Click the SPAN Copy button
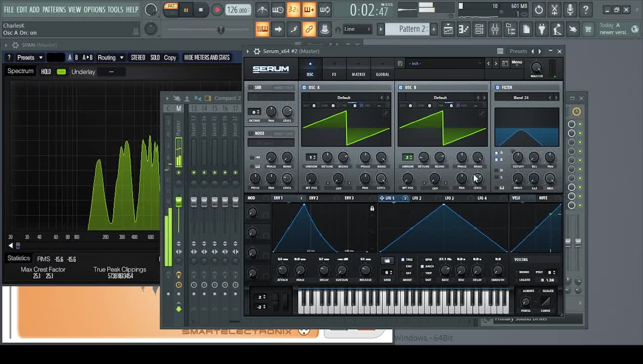643x364 pixels. click(x=170, y=58)
